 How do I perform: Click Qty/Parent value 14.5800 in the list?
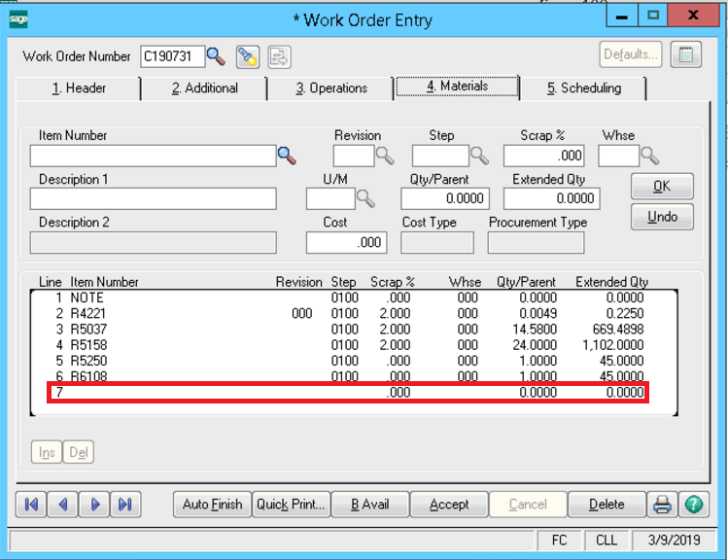click(535, 330)
